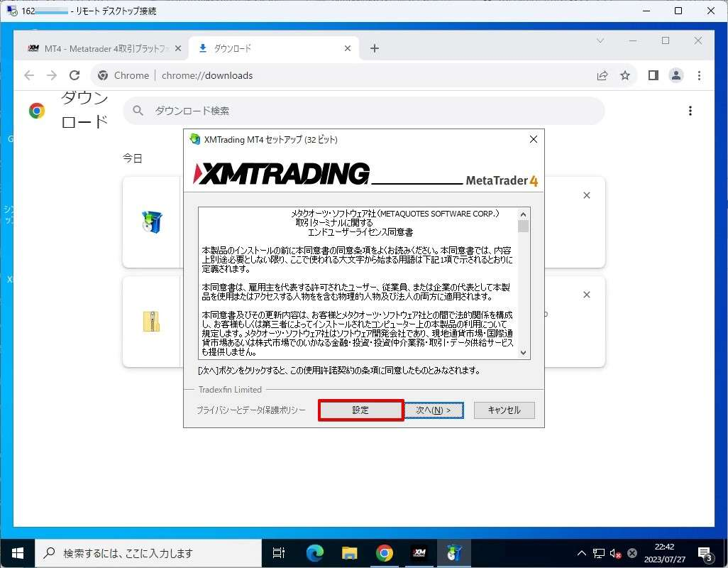The height and width of the screenshot is (568, 728).
Task: Show hidden system tray icons
Action: 581,553
